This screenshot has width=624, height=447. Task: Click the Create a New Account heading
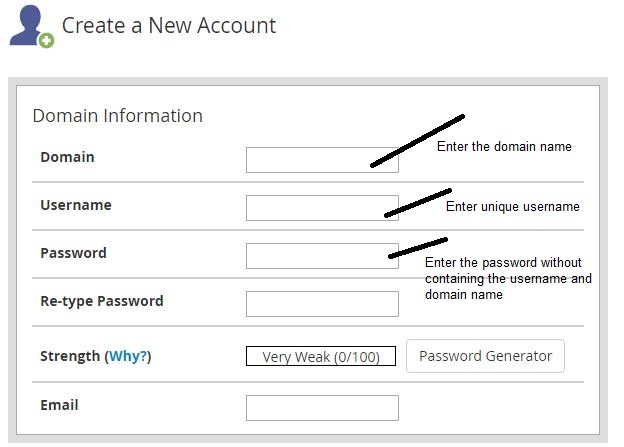169,26
